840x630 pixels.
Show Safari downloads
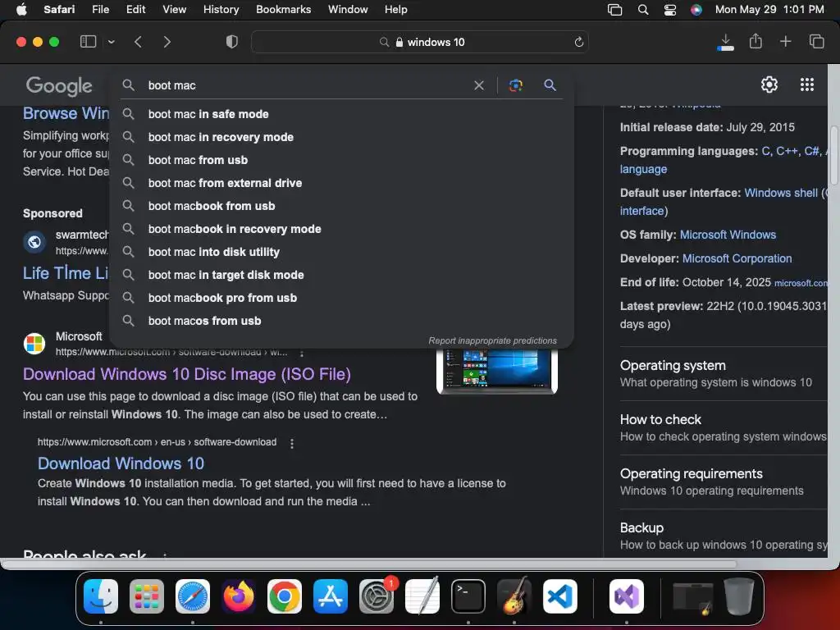point(725,42)
